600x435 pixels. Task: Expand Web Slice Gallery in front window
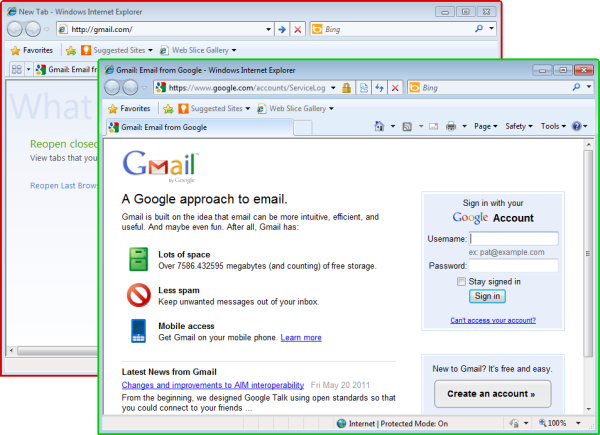(x=331, y=109)
